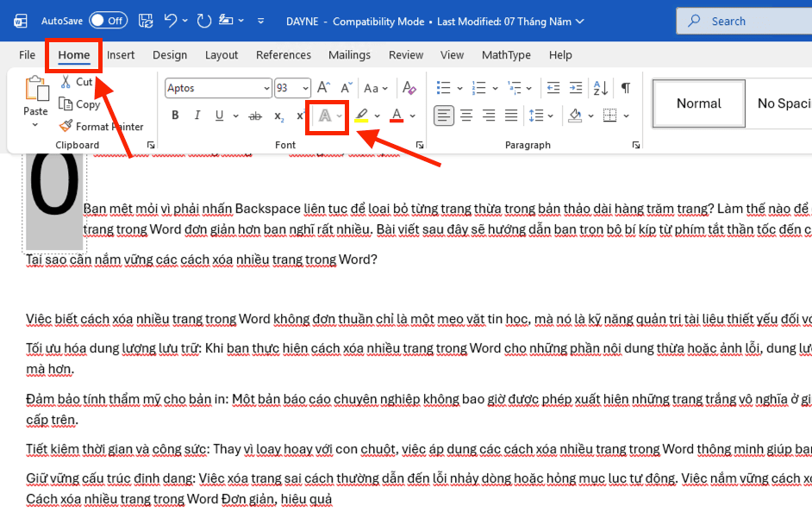The width and height of the screenshot is (812, 531).
Task: Open Customize Quick Access Toolbar dropdown
Action: pyautogui.click(x=261, y=22)
